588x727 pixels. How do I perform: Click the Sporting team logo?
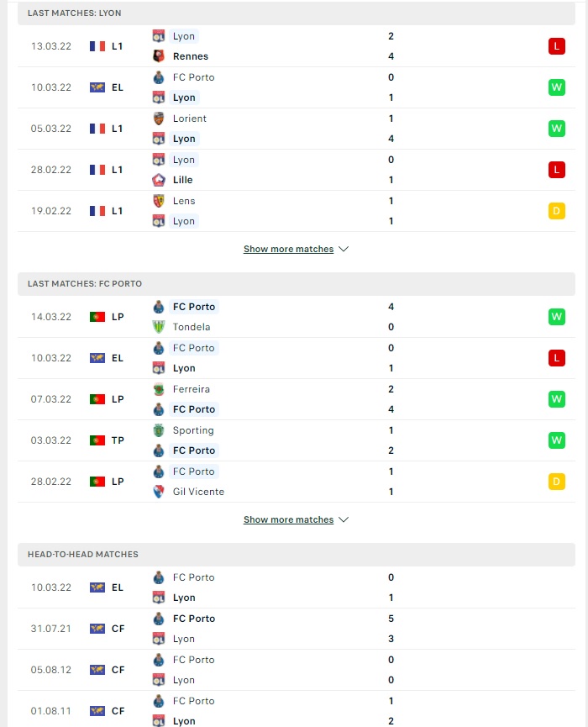(x=159, y=430)
